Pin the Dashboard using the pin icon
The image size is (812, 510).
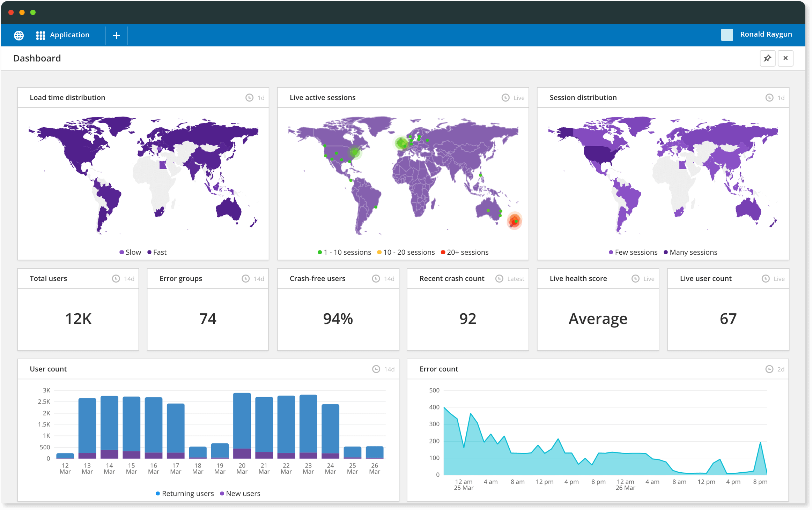point(767,58)
